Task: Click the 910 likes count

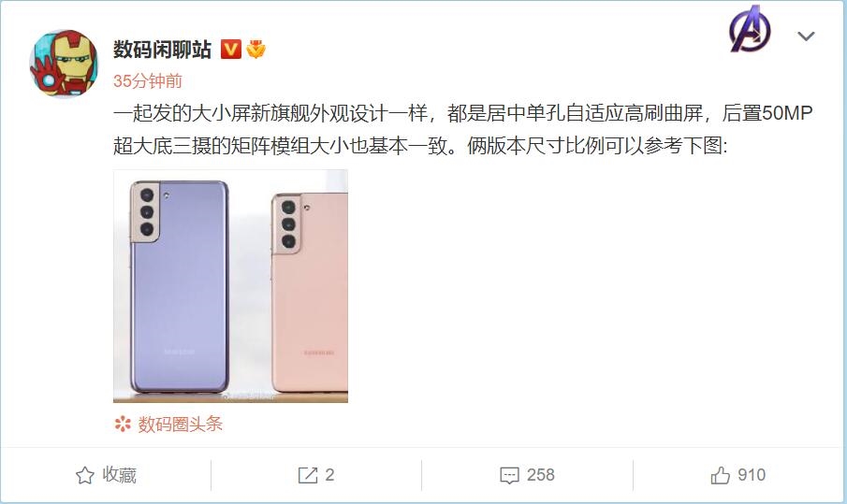Action: pyautogui.click(x=752, y=475)
